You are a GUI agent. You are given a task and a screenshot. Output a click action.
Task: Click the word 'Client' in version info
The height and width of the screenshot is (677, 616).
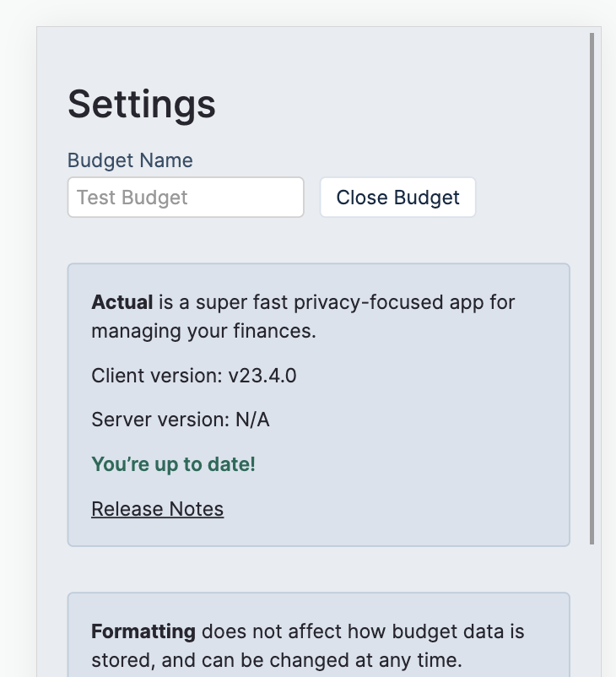click(116, 376)
